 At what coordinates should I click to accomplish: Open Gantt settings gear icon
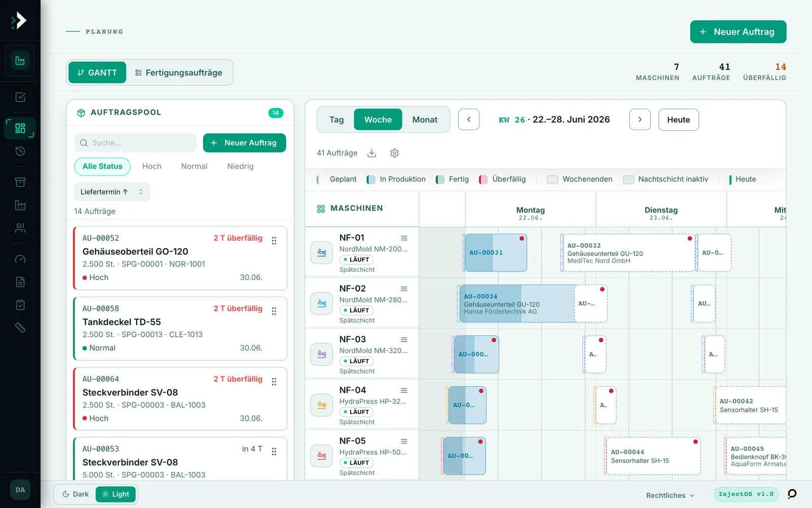point(394,153)
